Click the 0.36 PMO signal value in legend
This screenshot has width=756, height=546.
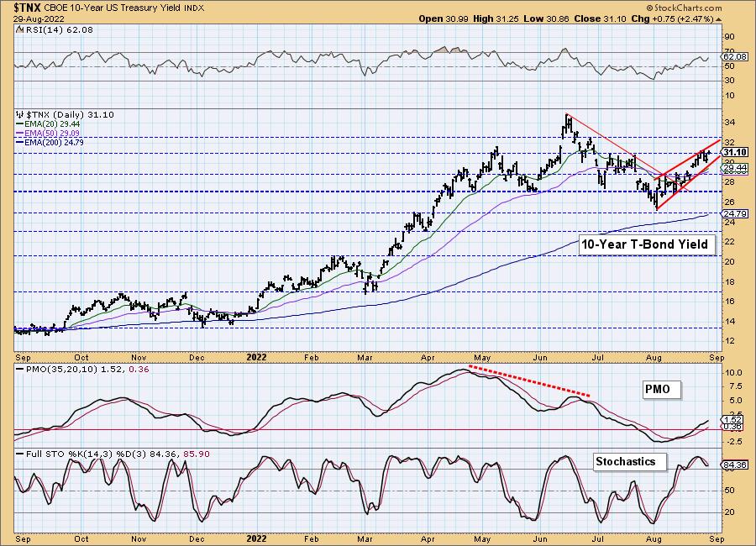[139, 370]
